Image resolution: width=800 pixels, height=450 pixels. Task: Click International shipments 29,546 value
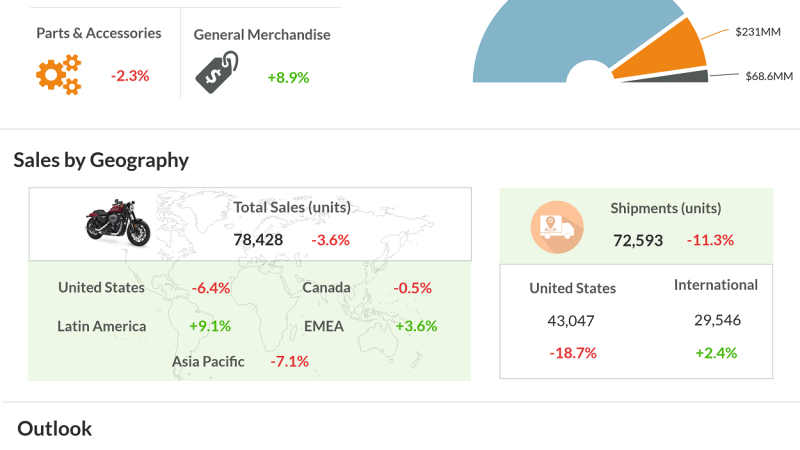pyautogui.click(x=716, y=320)
